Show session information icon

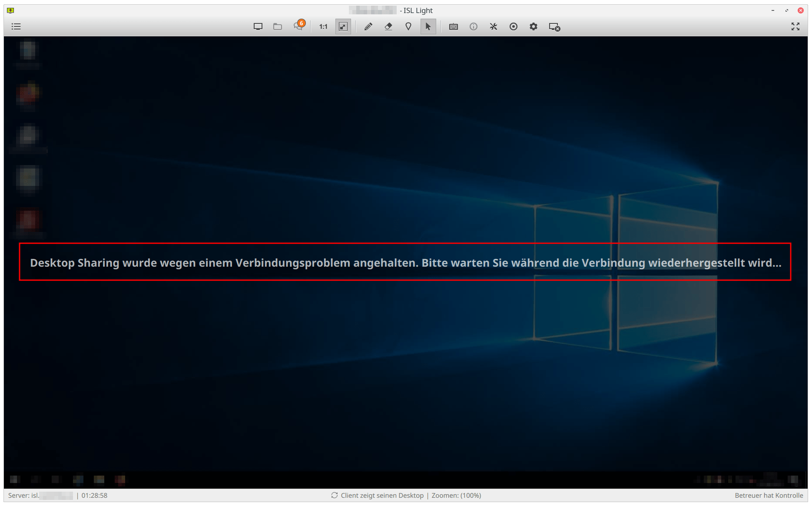474,26
